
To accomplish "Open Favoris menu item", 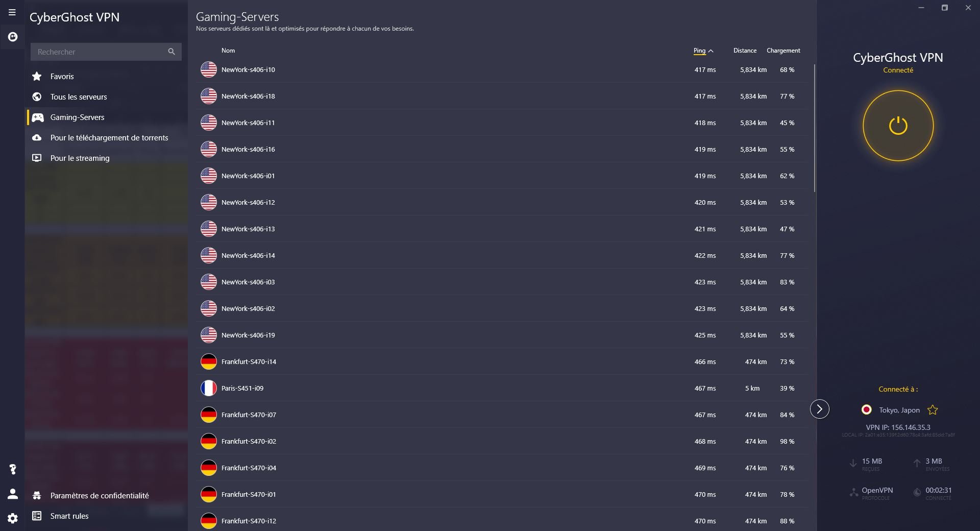I will point(107,76).
